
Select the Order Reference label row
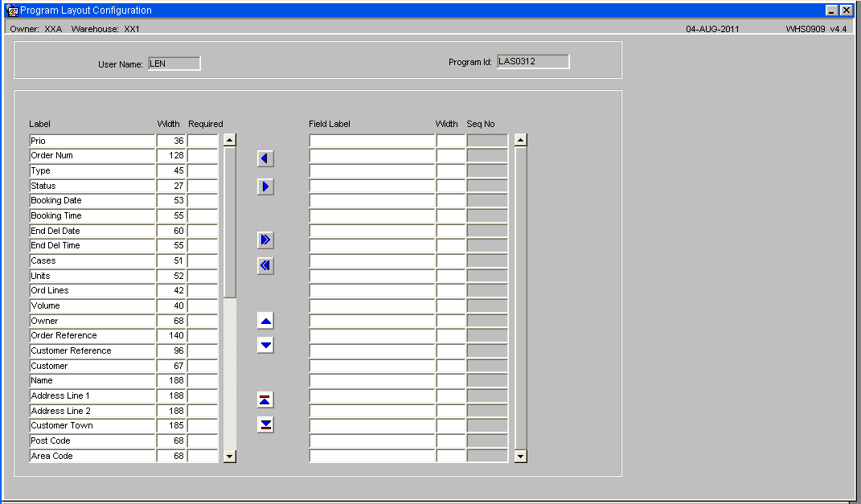[x=92, y=335]
